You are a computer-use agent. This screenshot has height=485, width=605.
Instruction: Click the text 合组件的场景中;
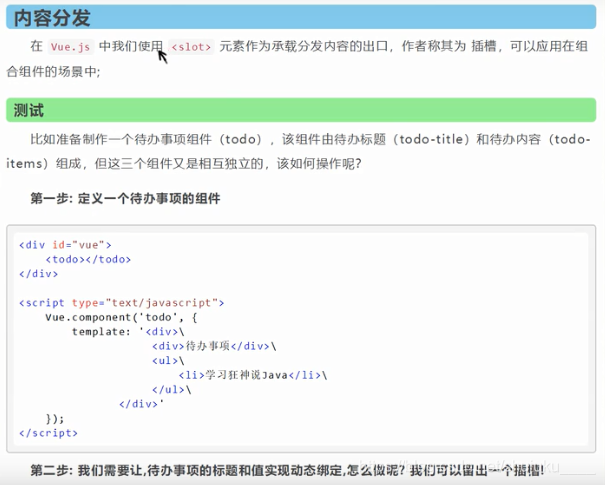click(53, 72)
